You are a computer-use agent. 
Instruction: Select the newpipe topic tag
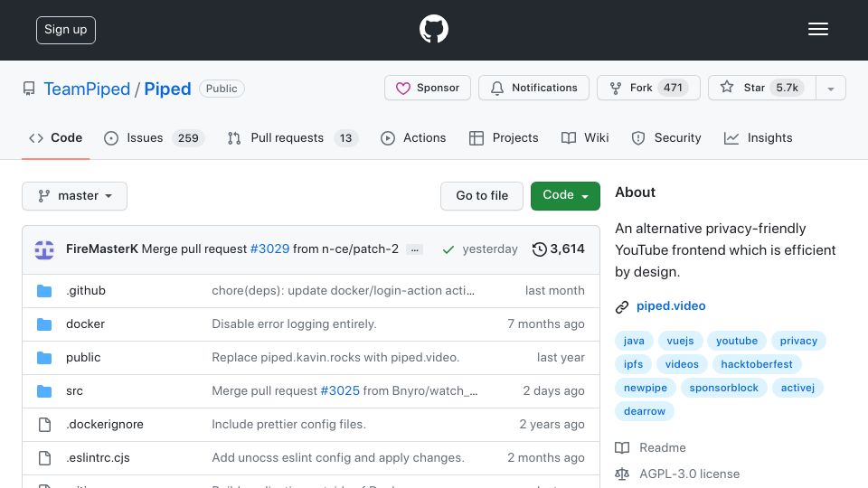(x=646, y=388)
